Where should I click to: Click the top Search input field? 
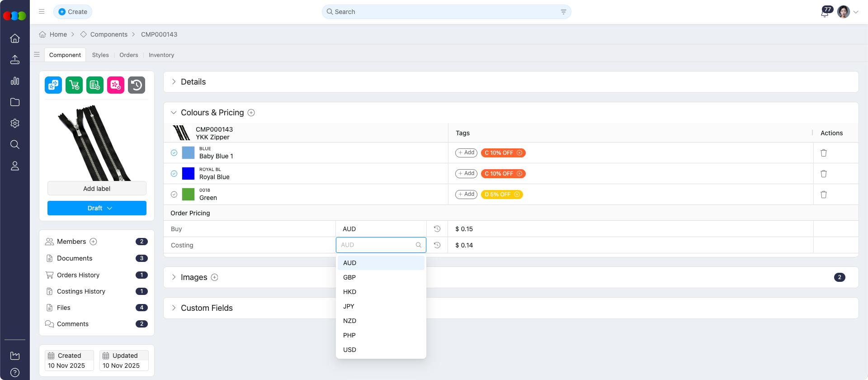(446, 12)
